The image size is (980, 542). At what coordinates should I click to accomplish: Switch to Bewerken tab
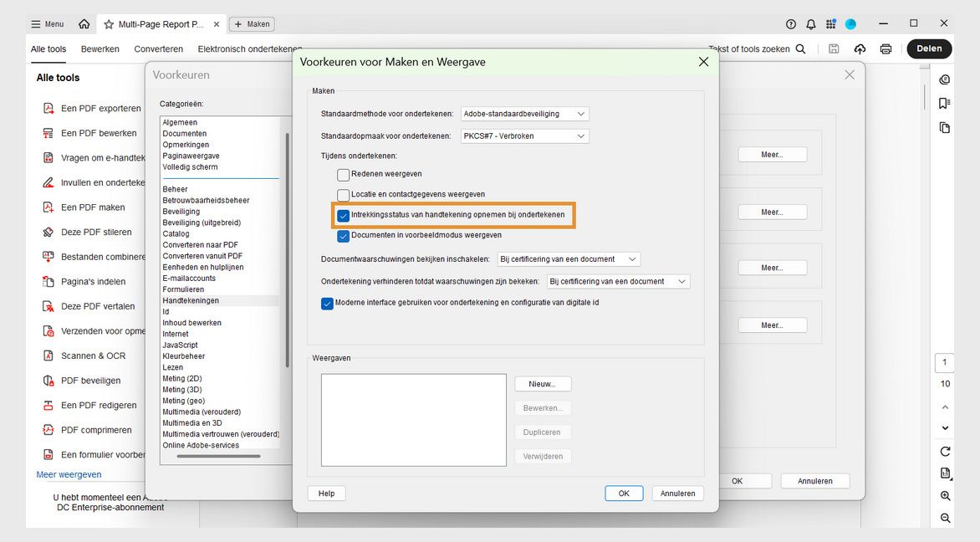[100, 49]
